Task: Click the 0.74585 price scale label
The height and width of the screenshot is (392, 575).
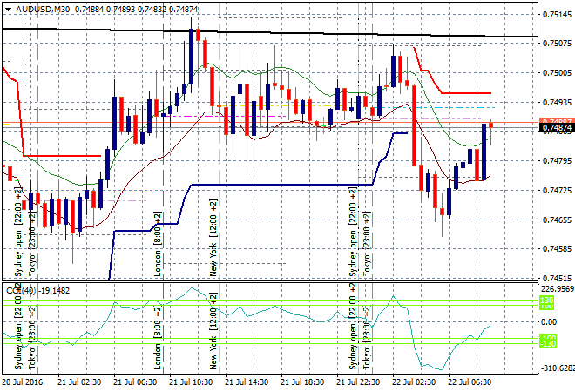Action: pyautogui.click(x=557, y=249)
